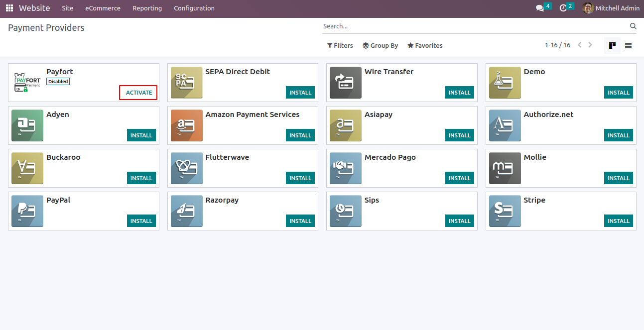The image size is (644, 330).
Task: Click the Stripe provider icon
Action: click(505, 211)
